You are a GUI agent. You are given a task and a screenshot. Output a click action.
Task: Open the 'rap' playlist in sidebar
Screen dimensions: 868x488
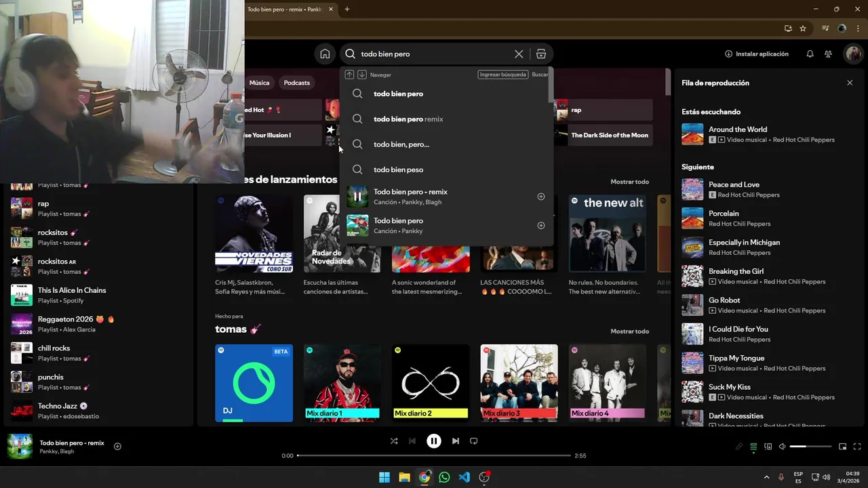tap(98, 209)
